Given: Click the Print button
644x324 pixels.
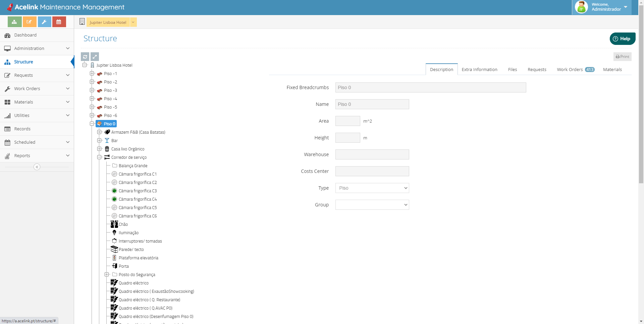Looking at the screenshot, I should point(622,57).
